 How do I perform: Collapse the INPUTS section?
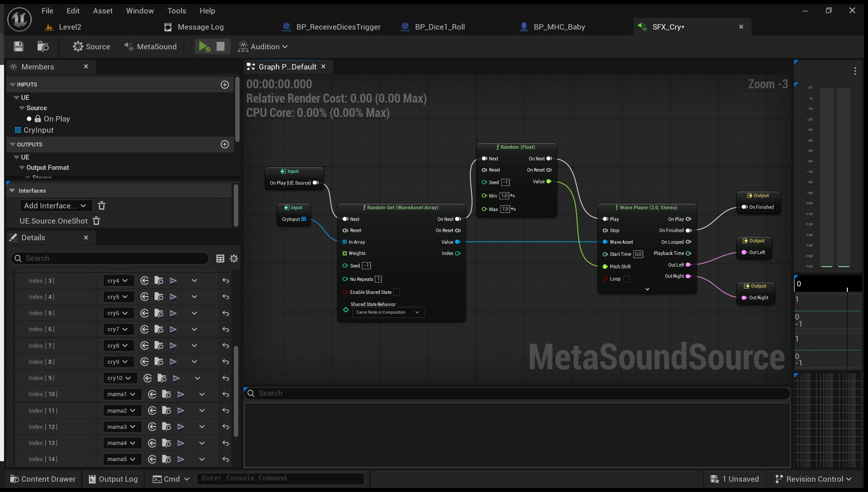(x=13, y=85)
